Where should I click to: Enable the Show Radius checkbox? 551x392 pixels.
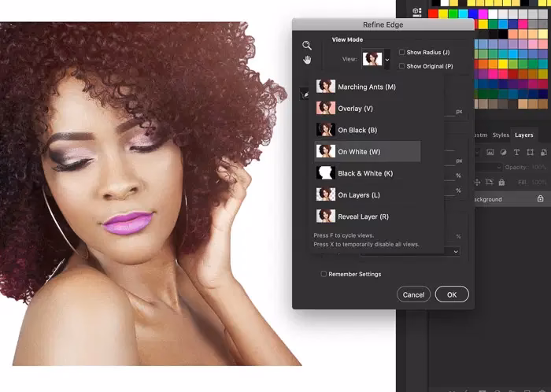tap(402, 53)
